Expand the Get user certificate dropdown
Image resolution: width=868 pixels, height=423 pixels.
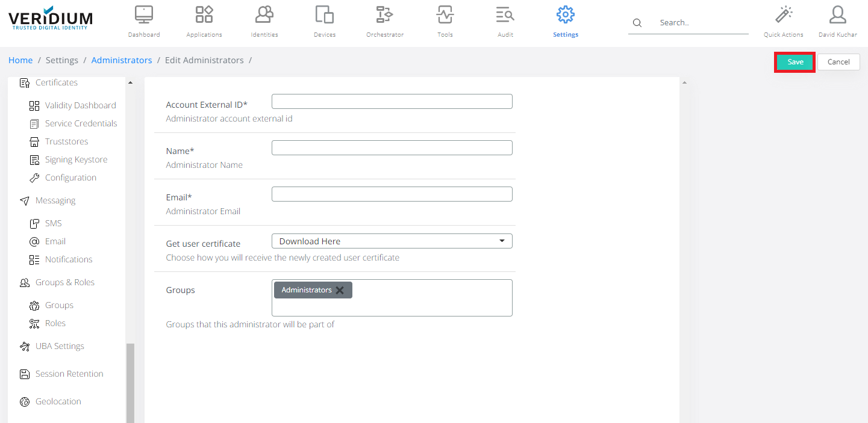tap(392, 241)
